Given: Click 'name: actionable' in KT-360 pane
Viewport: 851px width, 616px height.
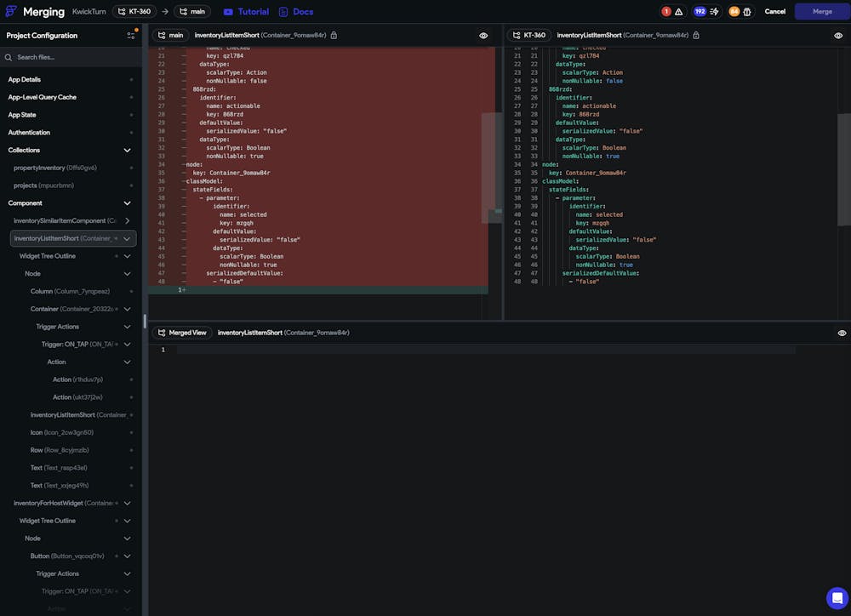Looking at the screenshot, I should pyautogui.click(x=589, y=106).
